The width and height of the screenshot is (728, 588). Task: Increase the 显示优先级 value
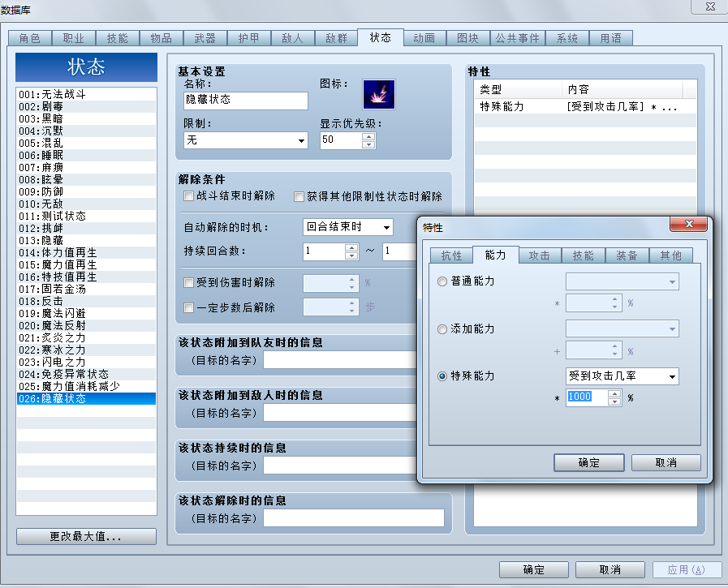(368, 136)
